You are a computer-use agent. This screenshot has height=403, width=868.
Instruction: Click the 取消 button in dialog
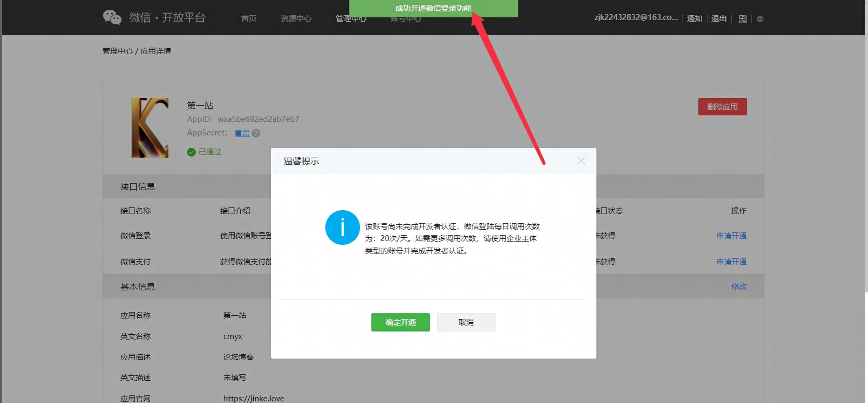click(x=466, y=322)
